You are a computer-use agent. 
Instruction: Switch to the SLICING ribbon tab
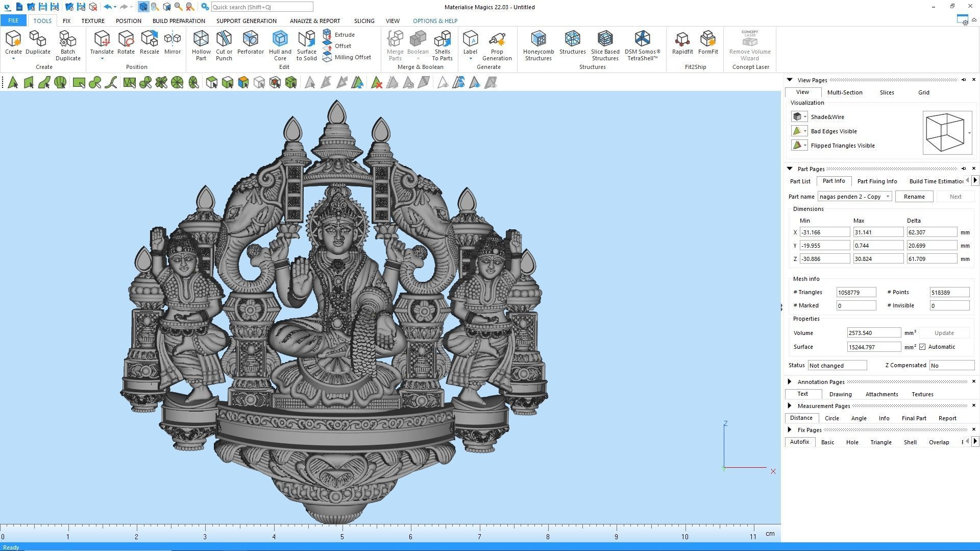tap(364, 21)
